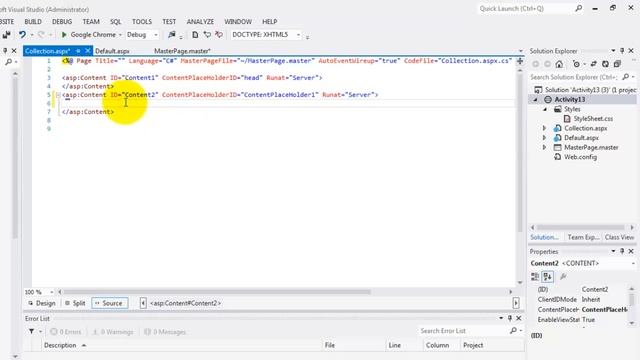Toggle the 0 Warnings filter
The width and height of the screenshot is (640, 360).
tap(113, 332)
